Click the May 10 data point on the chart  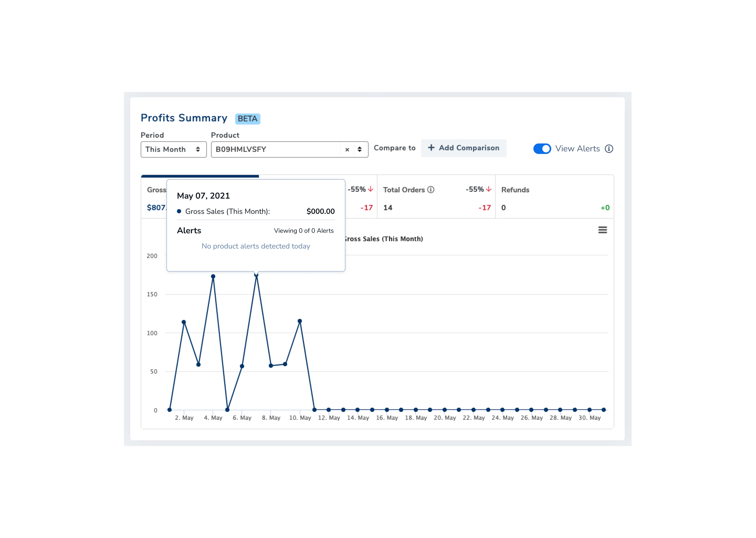[300, 321]
